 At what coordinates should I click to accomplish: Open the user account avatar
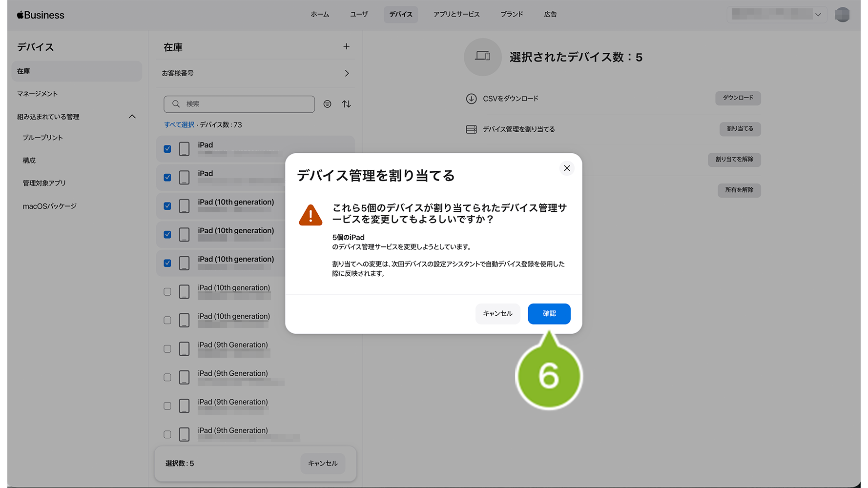click(842, 15)
